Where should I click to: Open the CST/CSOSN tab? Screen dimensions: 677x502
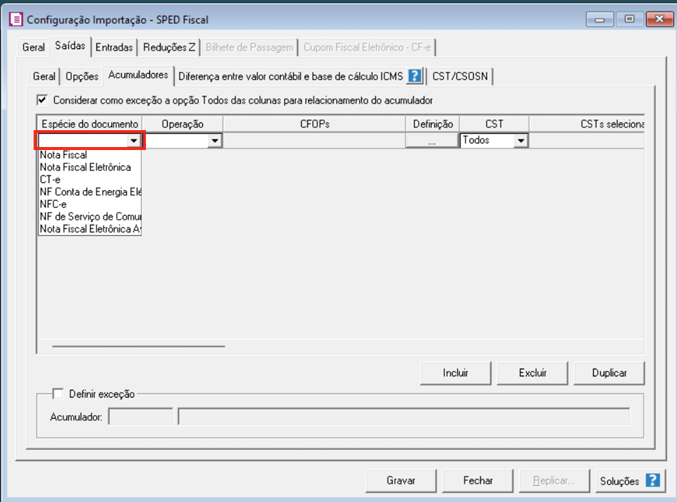pos(460,76)
